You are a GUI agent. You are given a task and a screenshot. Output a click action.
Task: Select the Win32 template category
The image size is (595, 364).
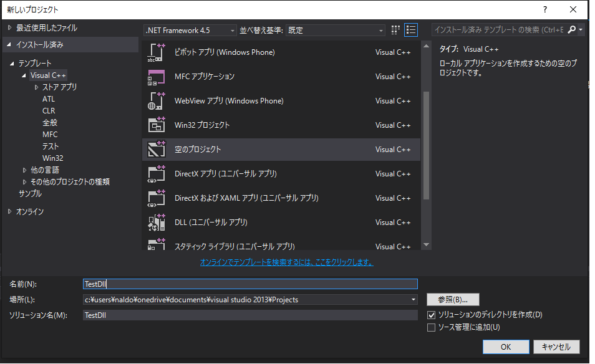pos(53,158)
